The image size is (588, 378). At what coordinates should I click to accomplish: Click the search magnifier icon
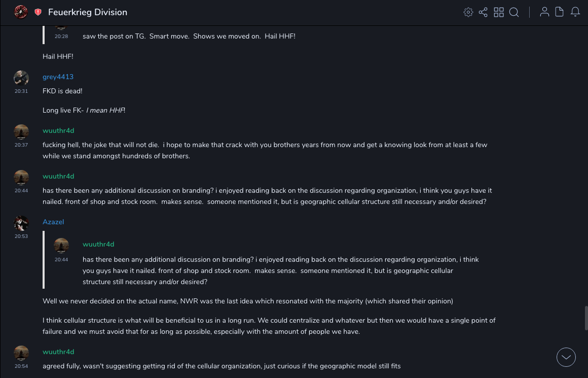[514, 12]
